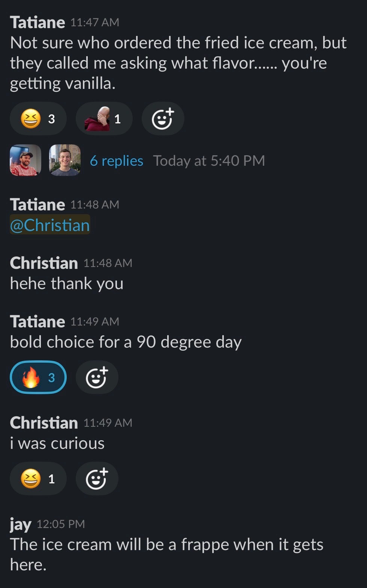Open jay's profile name

(x=21, y=524)
